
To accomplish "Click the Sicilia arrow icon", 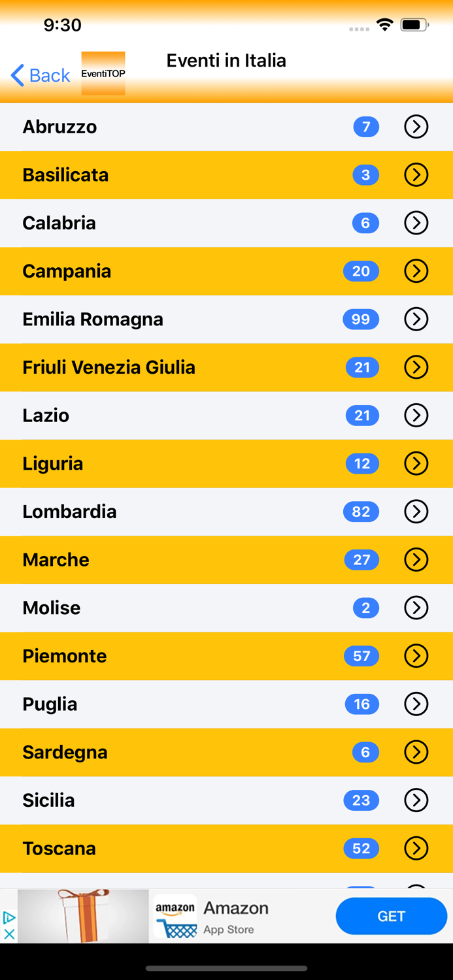I will pos(416,800).
